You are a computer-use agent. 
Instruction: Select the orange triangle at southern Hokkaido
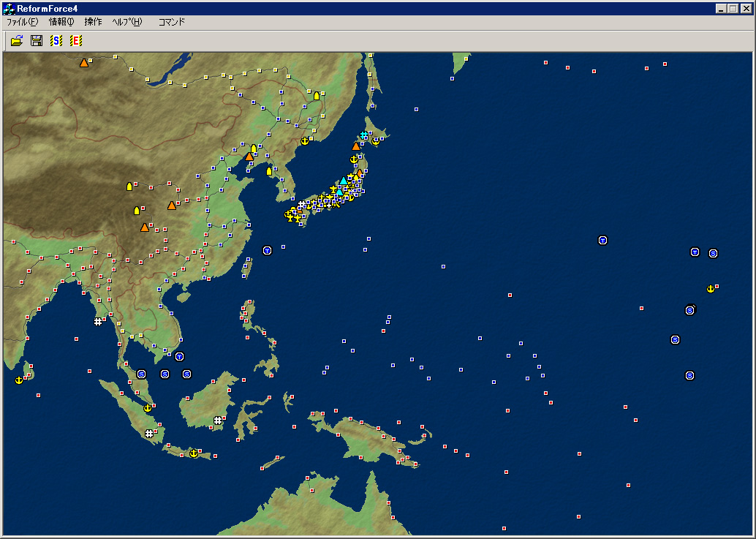pyautogui.click(x=356, y=146)
